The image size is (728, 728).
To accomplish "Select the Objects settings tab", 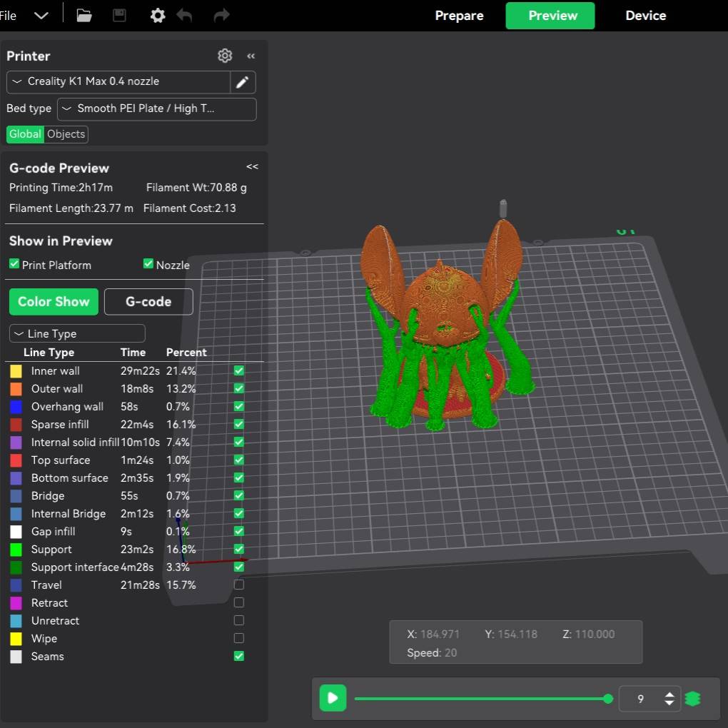I will (x=66, y=134).
